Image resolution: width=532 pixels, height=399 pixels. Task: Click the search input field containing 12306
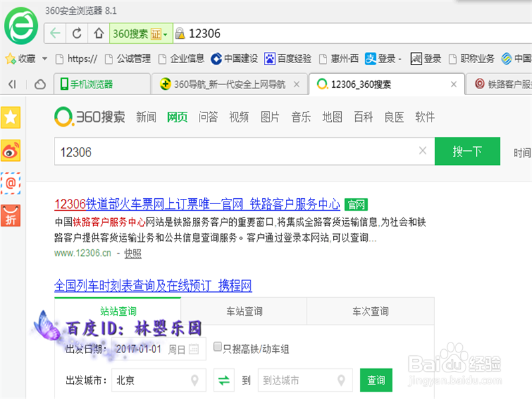point(233,151)
